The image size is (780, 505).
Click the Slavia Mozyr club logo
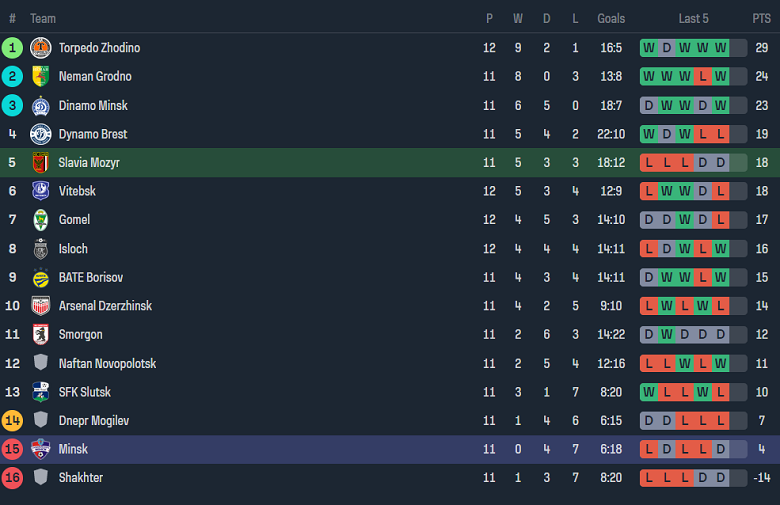tap(41, 163)
